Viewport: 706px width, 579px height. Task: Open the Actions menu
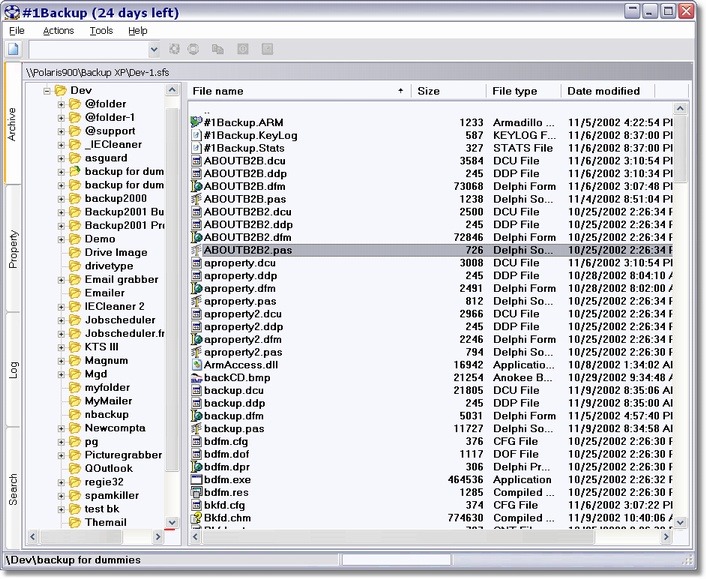[x=59, y=31]
